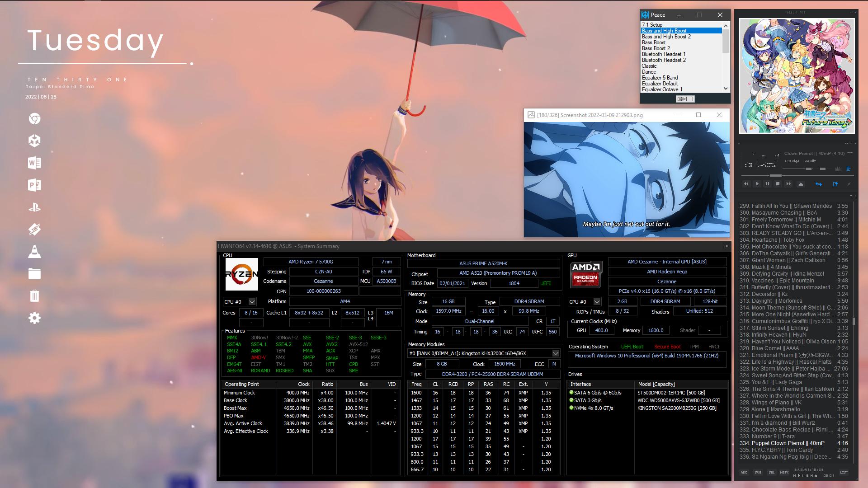This screenshot has height=488, width=868.
Task: Click the balance slider handle in music player
Action: (823, 169)
